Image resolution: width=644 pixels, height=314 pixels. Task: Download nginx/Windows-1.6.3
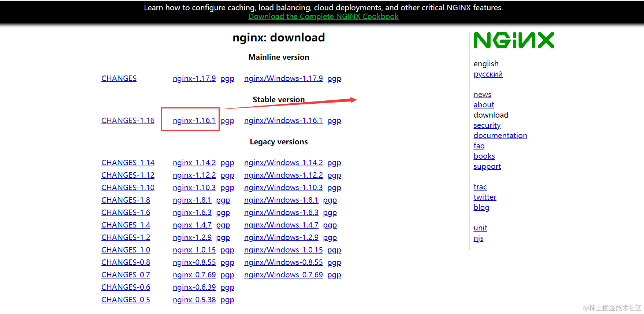click(x=281, y=213)
